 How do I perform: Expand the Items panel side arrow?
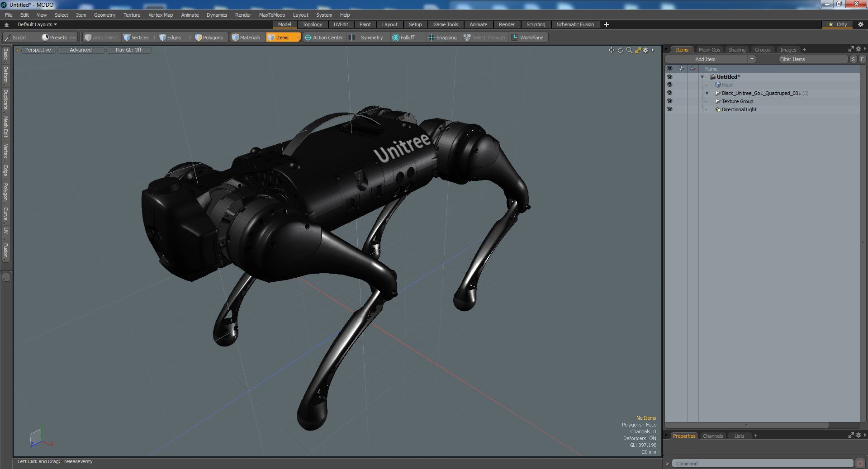(x=865, y=49)
